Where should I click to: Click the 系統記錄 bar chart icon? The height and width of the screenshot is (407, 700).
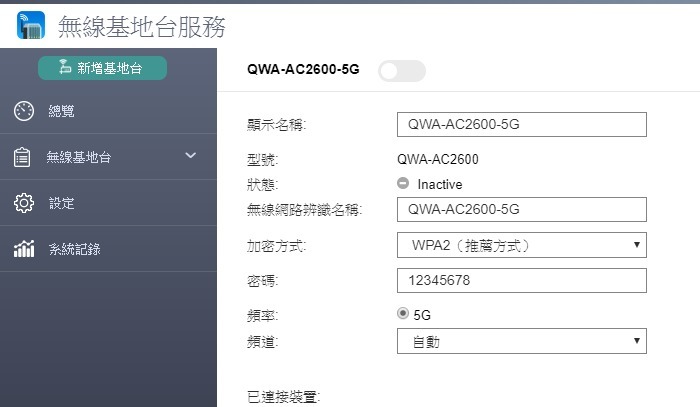(24, 249)
